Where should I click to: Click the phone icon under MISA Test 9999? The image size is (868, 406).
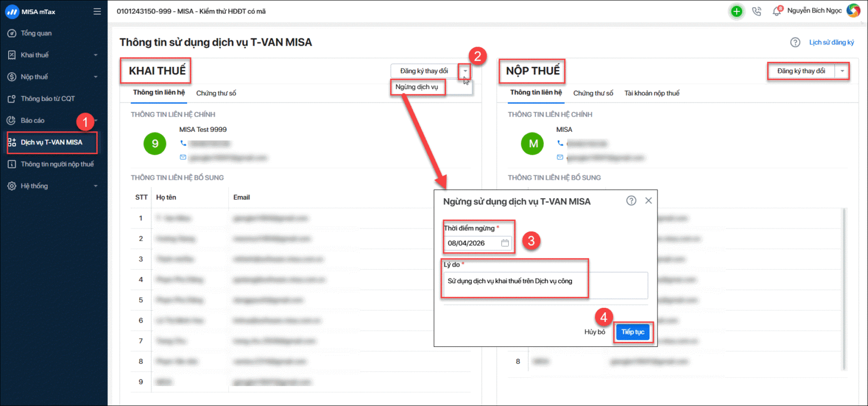point(183,143)
